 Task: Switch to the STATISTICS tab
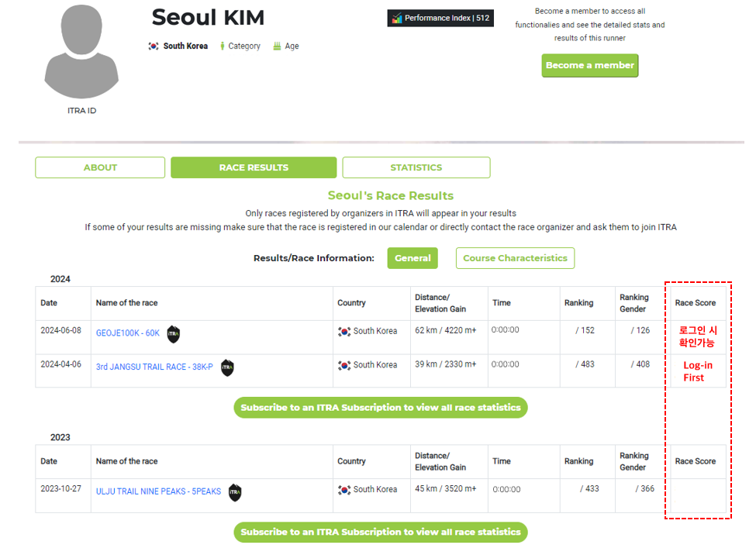pos(416,167)
